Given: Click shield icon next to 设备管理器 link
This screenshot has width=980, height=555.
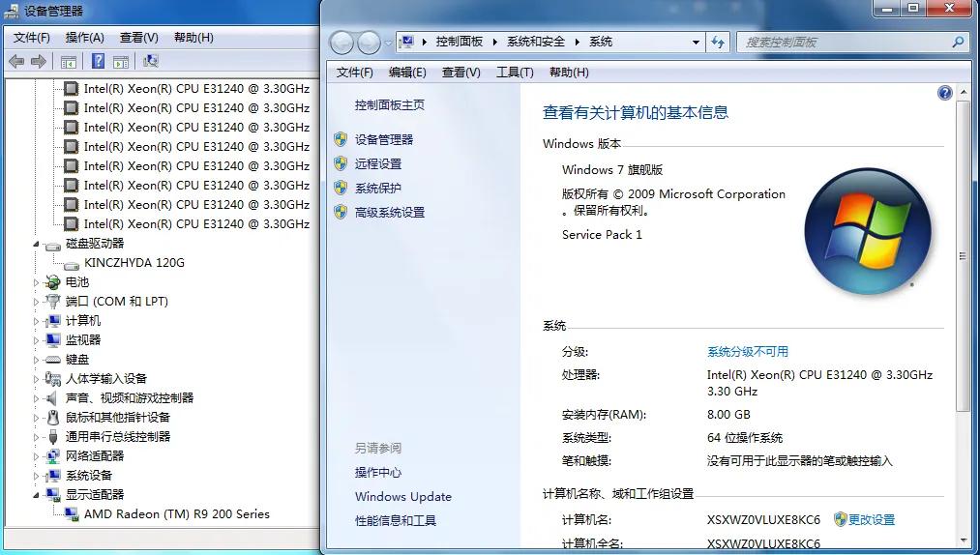Looking at the screenshot, I should 341,139.
